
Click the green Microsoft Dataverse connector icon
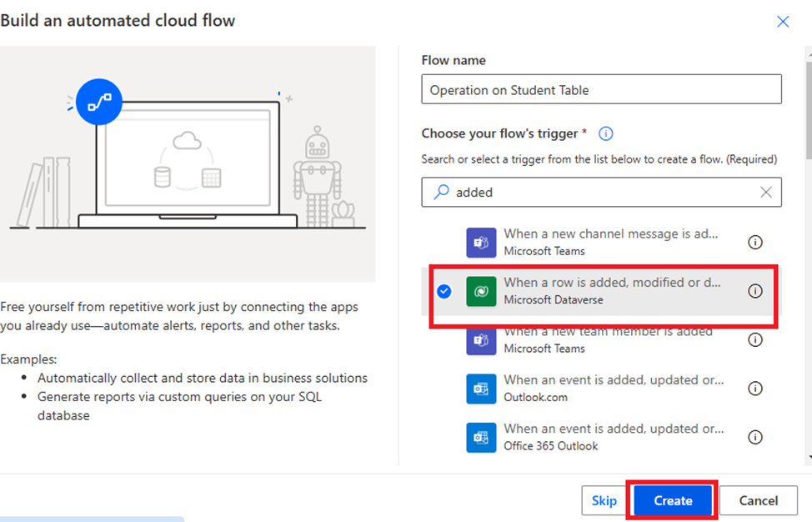click(481, 291)
